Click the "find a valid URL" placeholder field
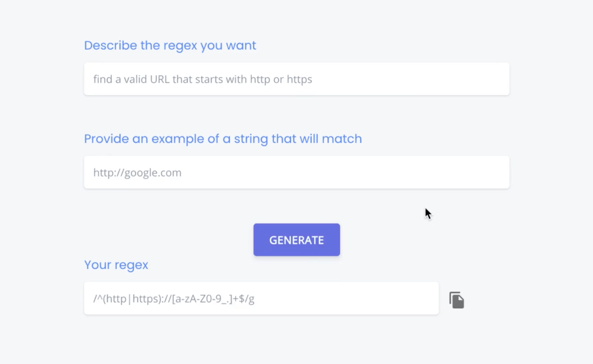593x364 pixels. coord(203,79)
